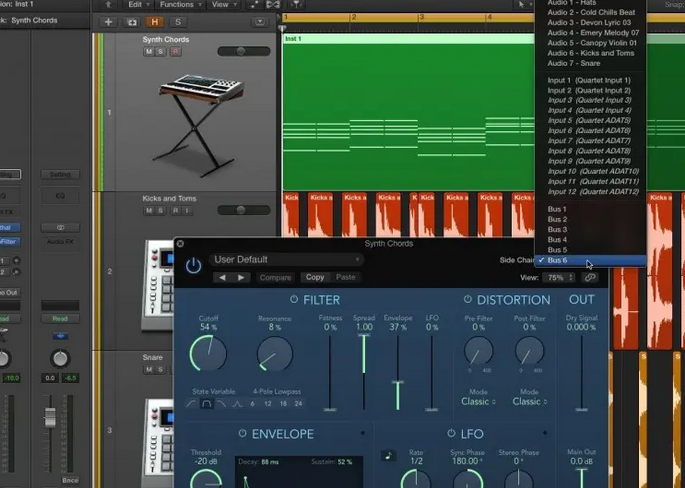
Task: Toggle the LFO section power button
Action: (451, 433)
